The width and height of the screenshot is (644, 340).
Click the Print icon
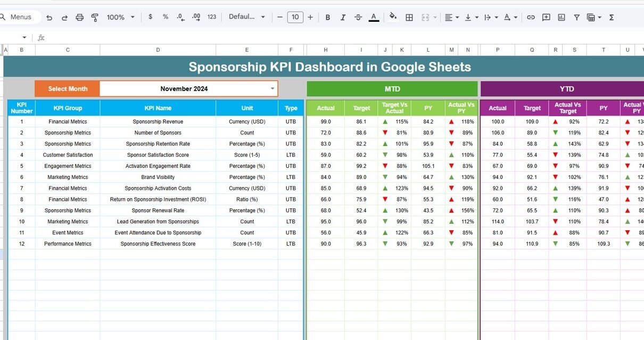(80, 17)
